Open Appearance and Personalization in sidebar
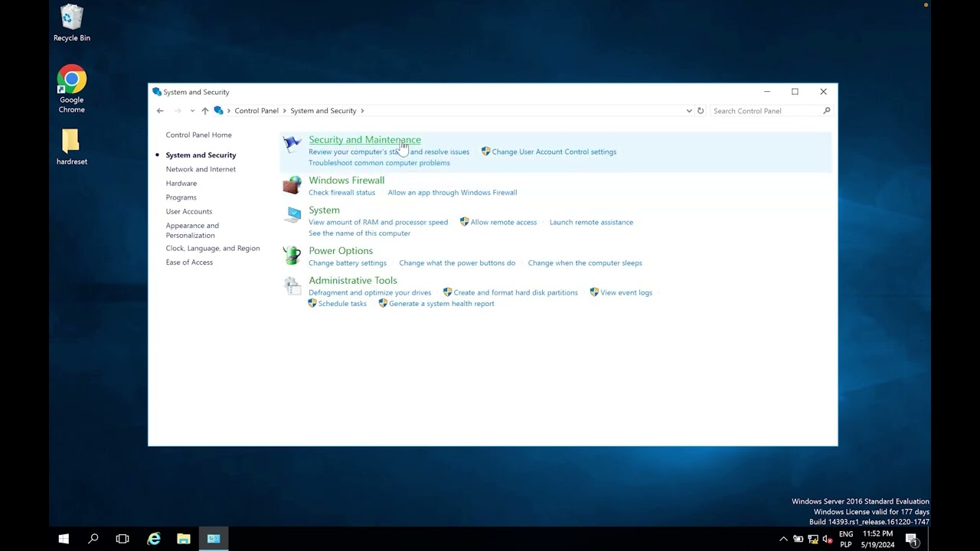This screenshot has height=551, width=980. coord(192,230)
